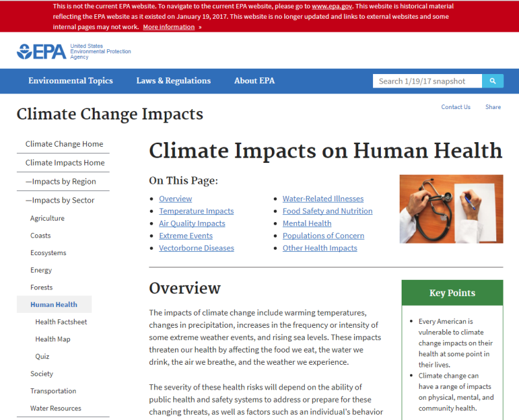Select Impacts by Sector in sidebar
The image size is (519, 420).
click(x=62, y=200)
